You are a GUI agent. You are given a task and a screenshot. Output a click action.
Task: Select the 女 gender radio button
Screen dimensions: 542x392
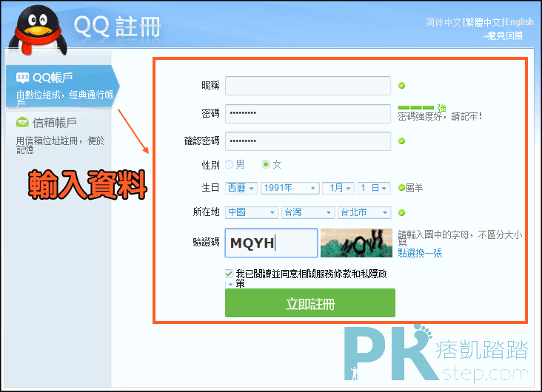266,164
